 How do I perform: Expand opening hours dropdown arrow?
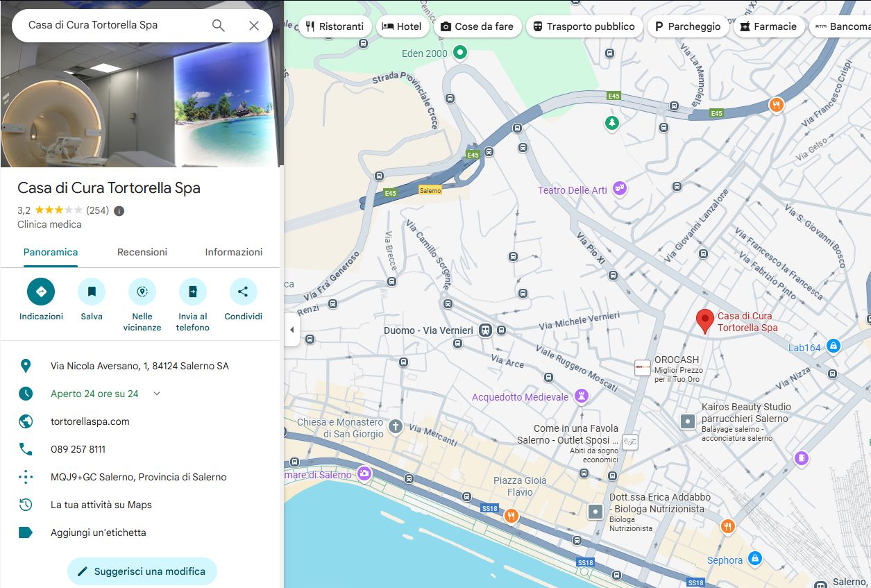(157, 394)
